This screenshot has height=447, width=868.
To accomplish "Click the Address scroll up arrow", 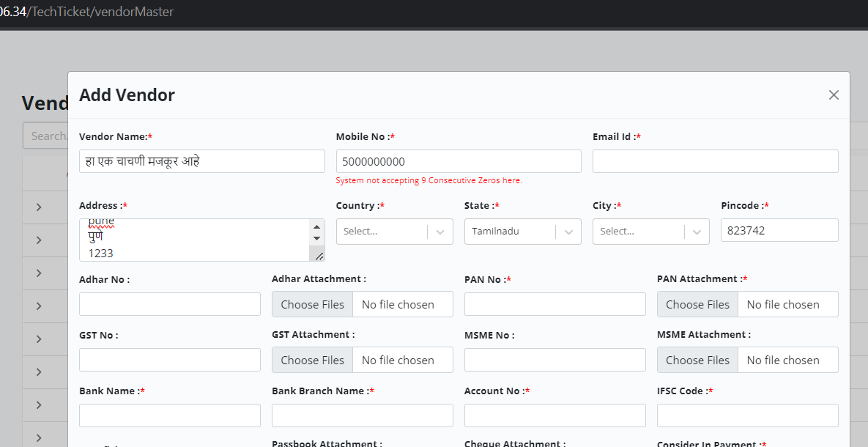I will 316,226.
